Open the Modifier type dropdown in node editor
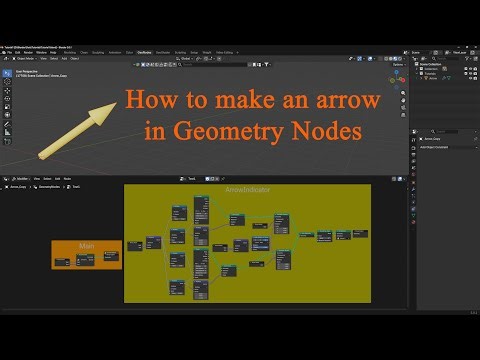This screenshot has width=480, height=360. (21, 179)
